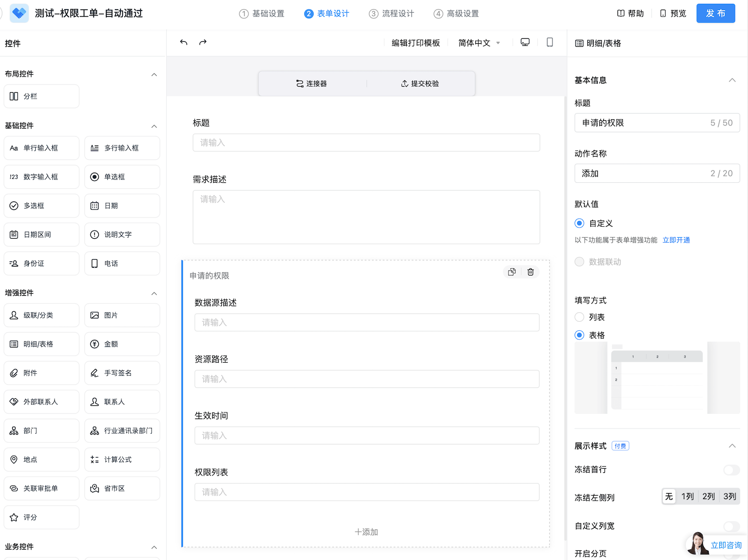748x560 pixels.
Task: Delete the 申请的权限 component via trash icon
Action: click(530, 272)
